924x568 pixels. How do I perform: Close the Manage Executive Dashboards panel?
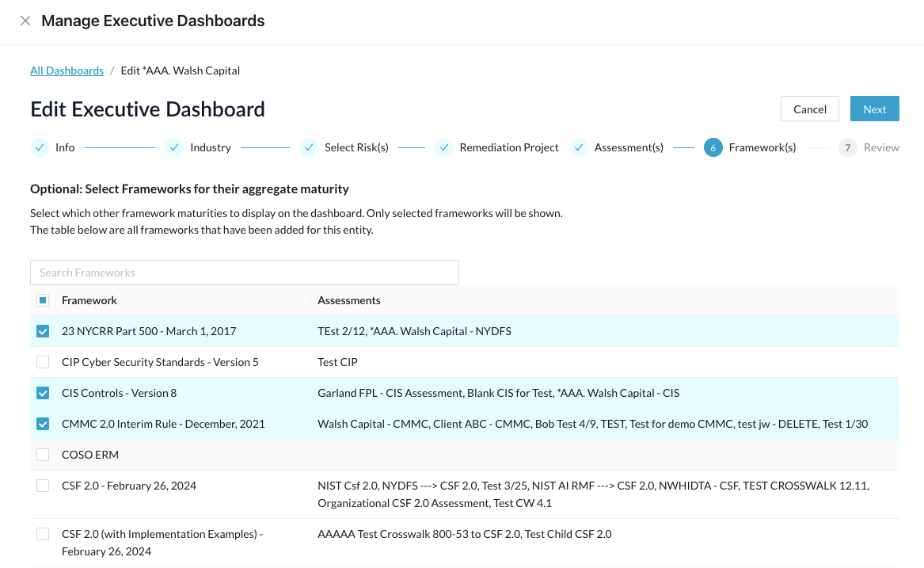click(25, 21)
